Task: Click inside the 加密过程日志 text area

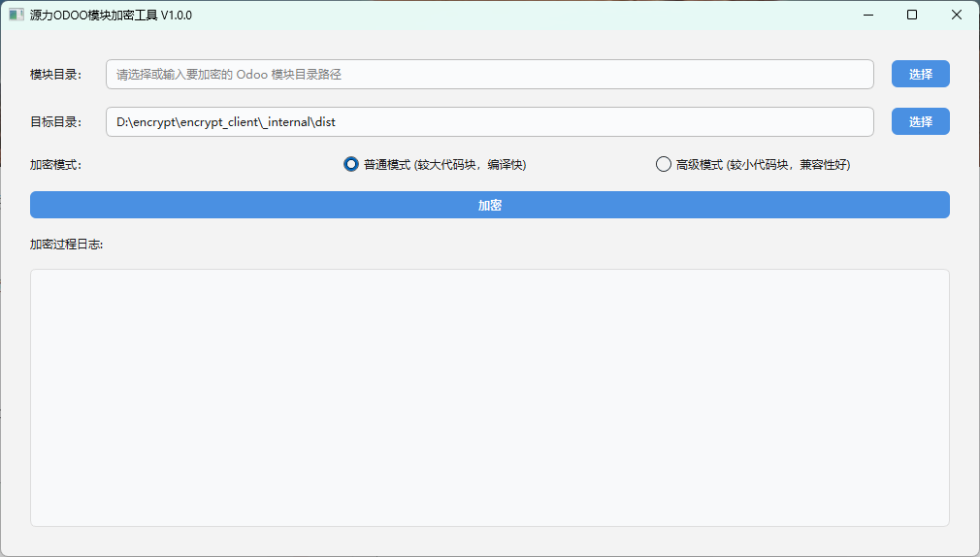Action: pos(489,398)
